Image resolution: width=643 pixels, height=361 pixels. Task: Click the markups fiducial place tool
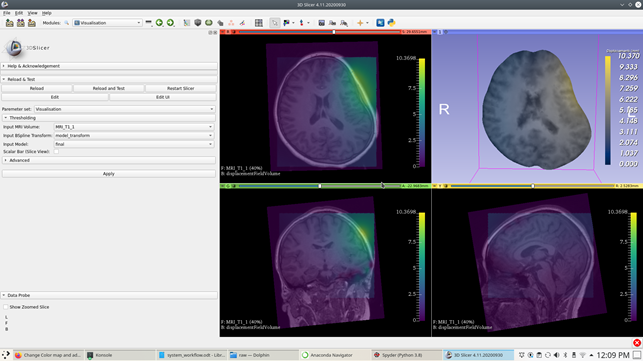[x=302, y=23]
